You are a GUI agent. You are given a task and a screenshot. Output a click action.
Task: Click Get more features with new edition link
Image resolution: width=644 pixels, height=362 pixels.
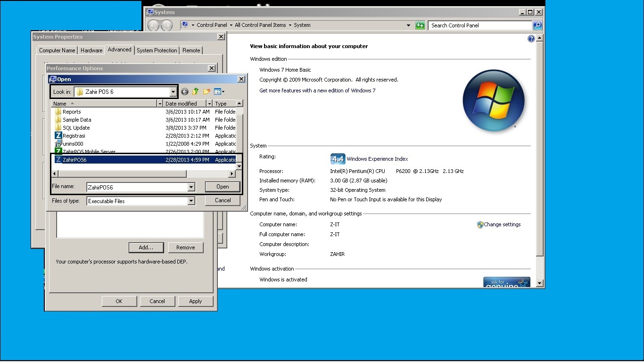[317, 90]
